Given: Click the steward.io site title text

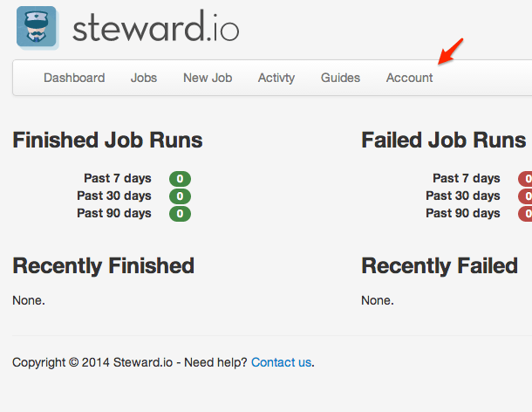Looking at the screenshot, I should pos(155,29).
